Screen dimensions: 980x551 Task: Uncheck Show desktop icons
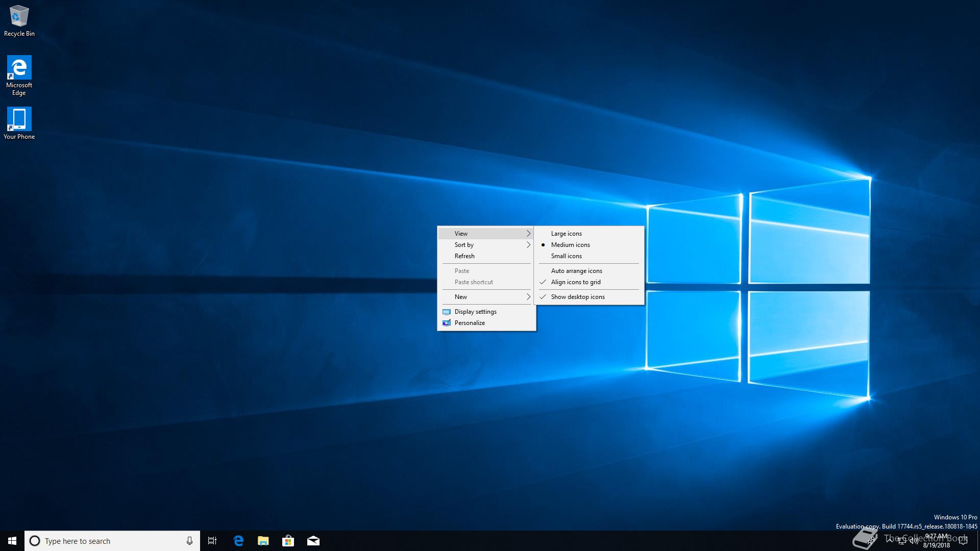point(578,297)
